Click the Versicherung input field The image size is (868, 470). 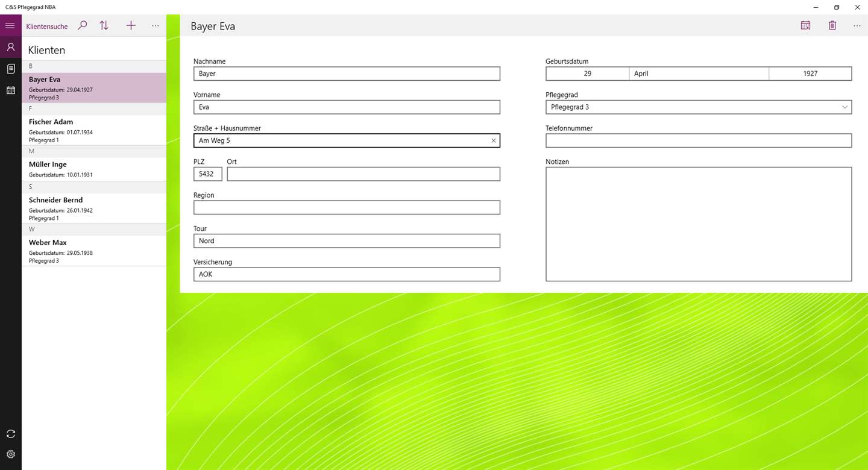[x=347, y=274]
